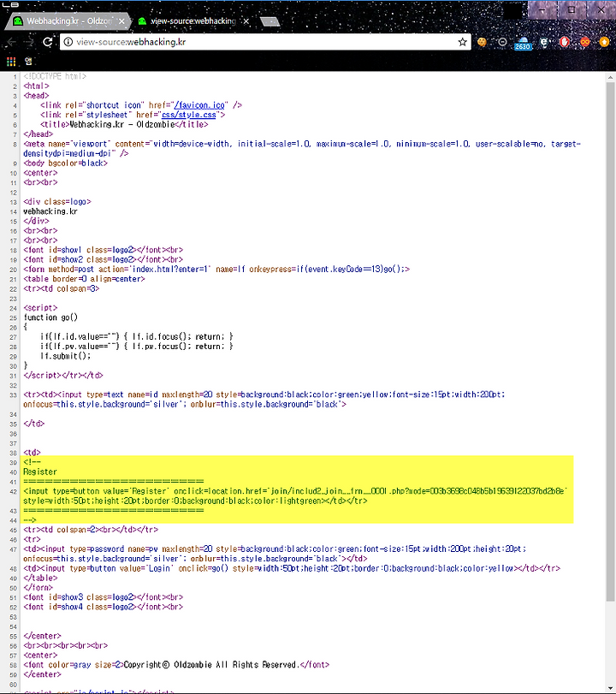Click 'function go()' text on line 25
This screenshot has height=694, width=616.
coord(50,317)
